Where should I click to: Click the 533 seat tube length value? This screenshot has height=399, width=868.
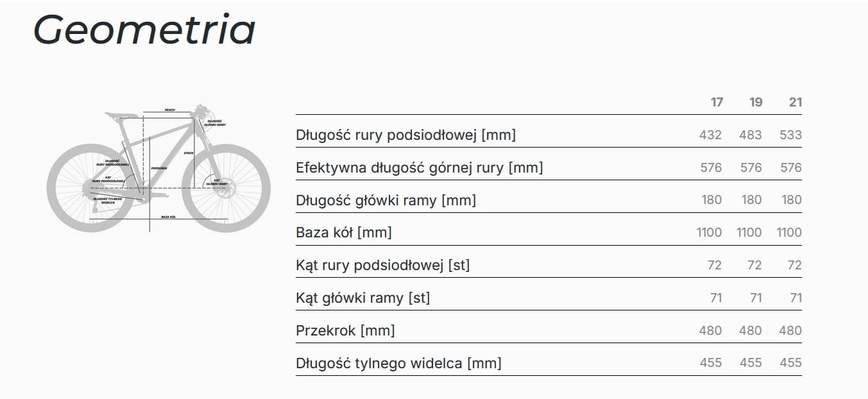(x=791, y=135)
